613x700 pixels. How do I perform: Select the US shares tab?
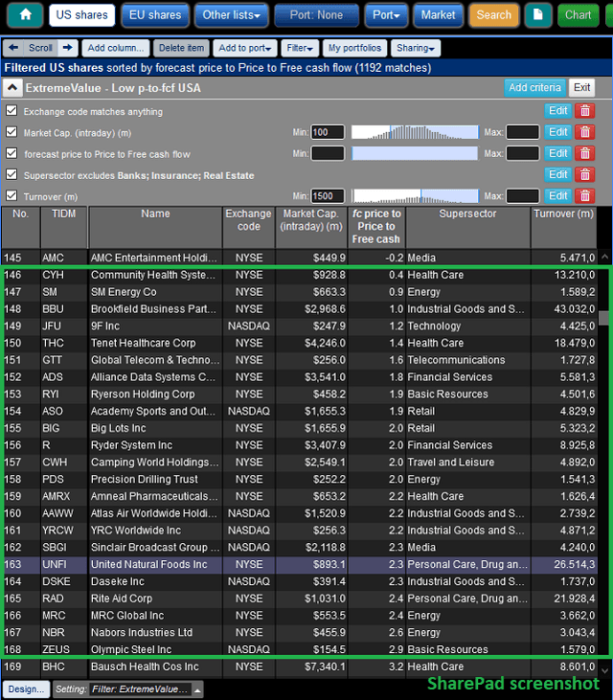(82, 14)
